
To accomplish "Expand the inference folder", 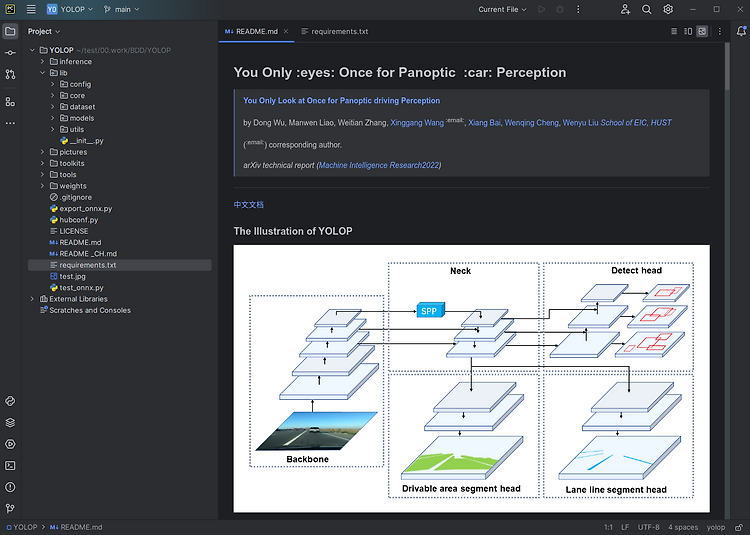I will tap(42, 62).
